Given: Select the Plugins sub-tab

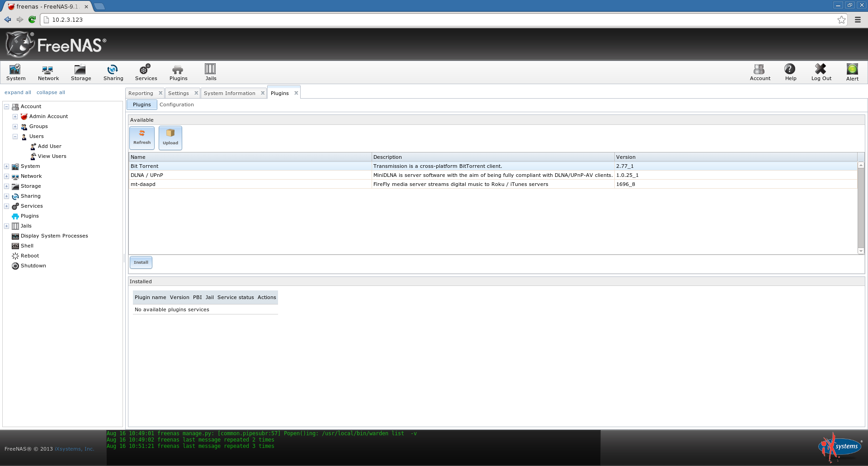Looking at the screenshot, I should 142,105.
